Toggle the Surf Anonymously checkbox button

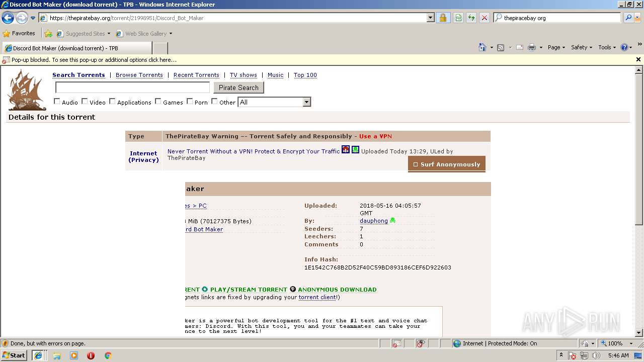coord(447,164)
